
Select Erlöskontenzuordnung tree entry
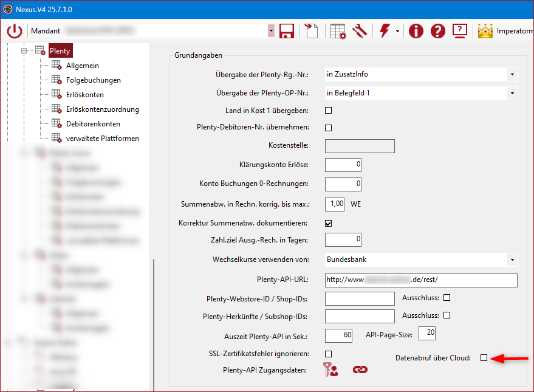[x=103, y=109]
